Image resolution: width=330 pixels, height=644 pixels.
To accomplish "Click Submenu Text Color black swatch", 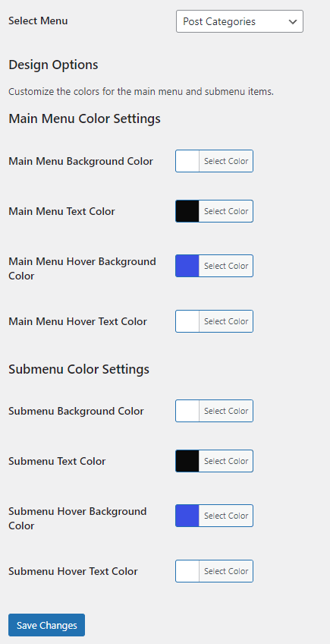I will point(187,461).
